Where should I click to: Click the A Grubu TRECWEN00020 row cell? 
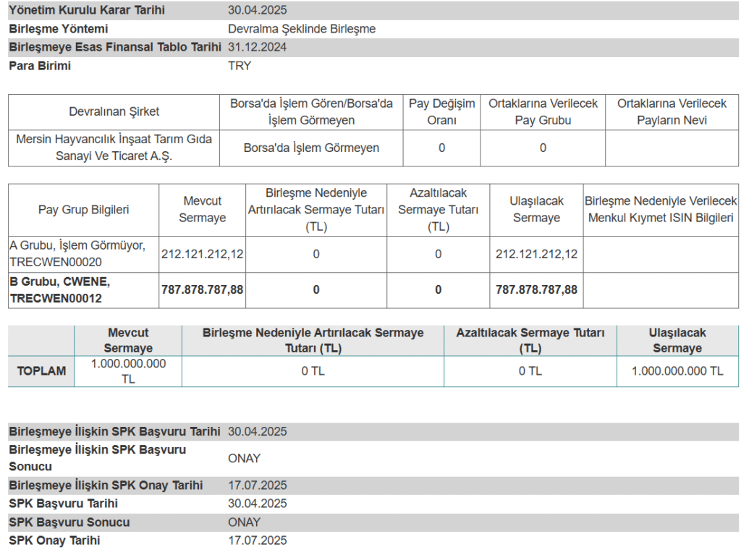click(x=77, y=253)
